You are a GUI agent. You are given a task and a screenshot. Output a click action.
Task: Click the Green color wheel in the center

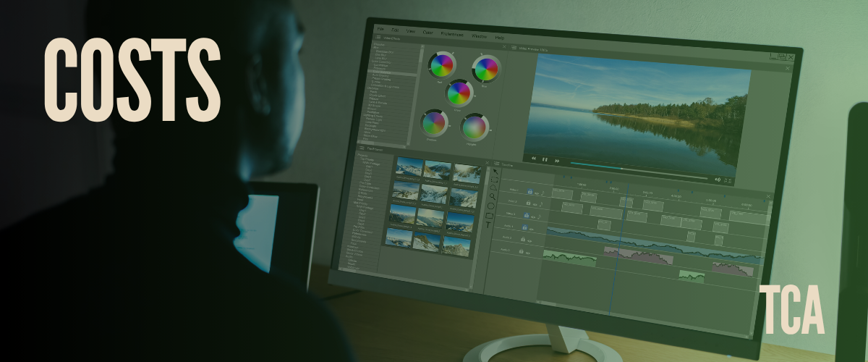pyautogui.click(x=459, y=93)
